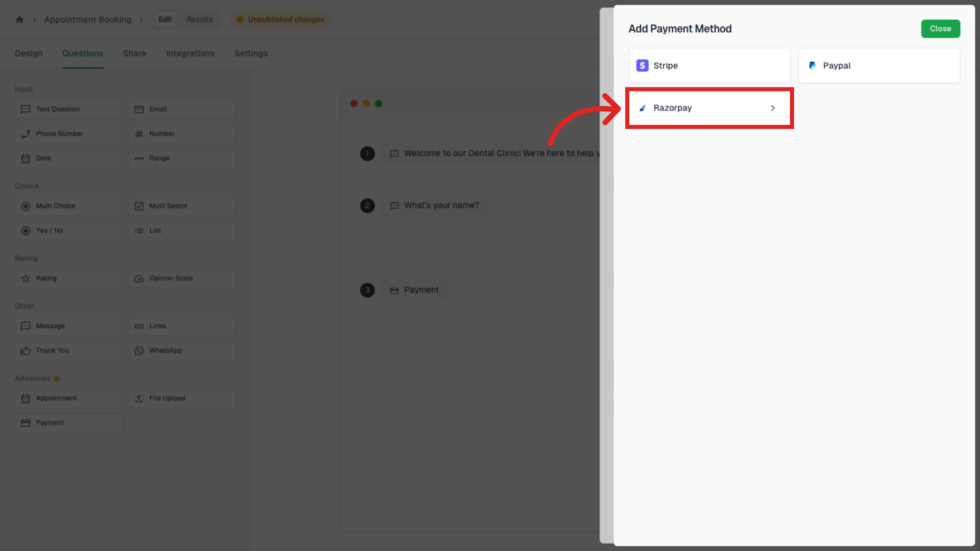
Task: Select Razorpay as payment method
Action: 709,108
